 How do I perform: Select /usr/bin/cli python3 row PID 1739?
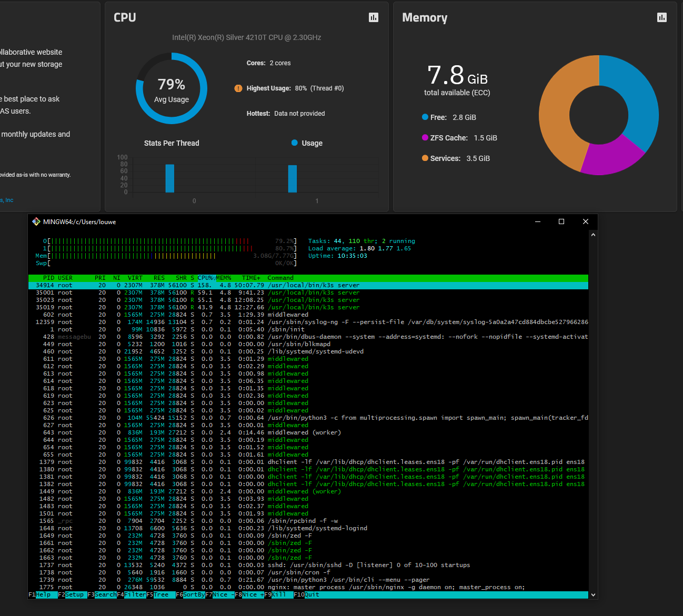tap(308, 580)
